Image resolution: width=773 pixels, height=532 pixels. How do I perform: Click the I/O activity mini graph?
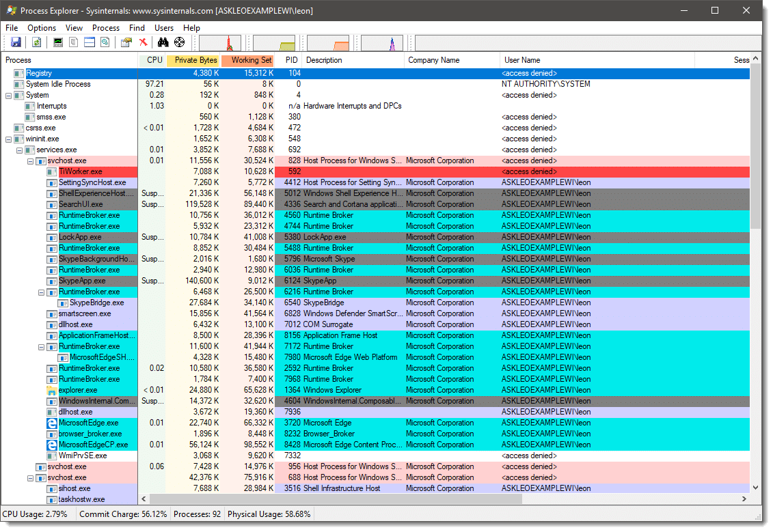pyautogui.click(x=381, y=43)
